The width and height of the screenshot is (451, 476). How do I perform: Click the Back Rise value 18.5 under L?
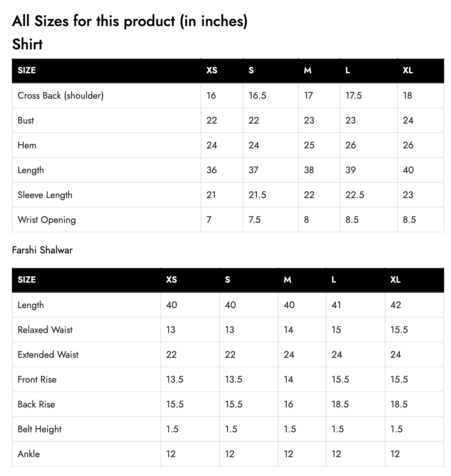pos(340,404)
